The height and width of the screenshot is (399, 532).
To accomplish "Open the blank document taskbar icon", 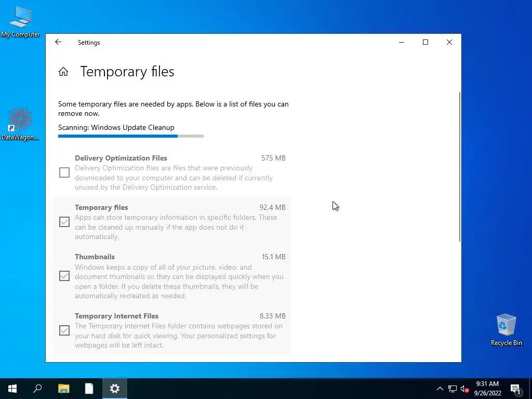I will (x=89, y=389).
